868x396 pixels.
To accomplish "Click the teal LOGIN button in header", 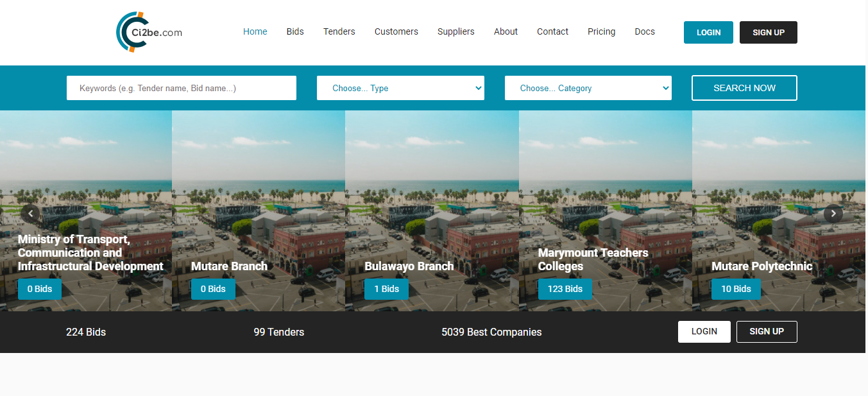I will click(x=708, y=32).
